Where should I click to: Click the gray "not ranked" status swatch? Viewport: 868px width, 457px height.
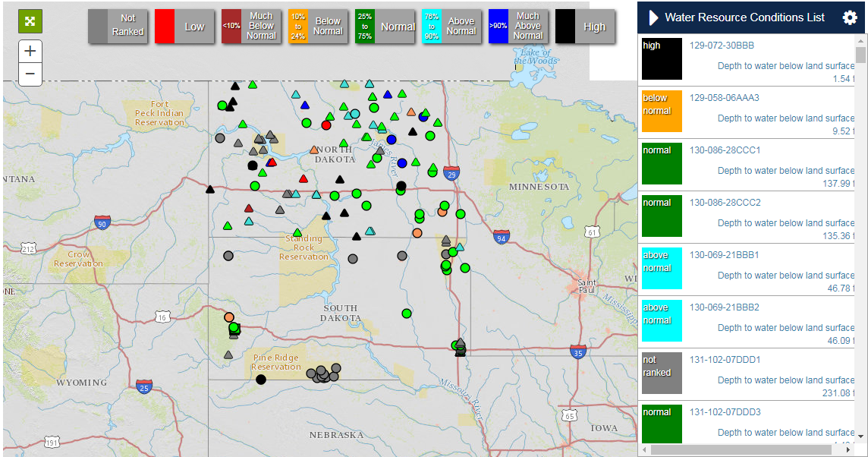tap(662, 373)
